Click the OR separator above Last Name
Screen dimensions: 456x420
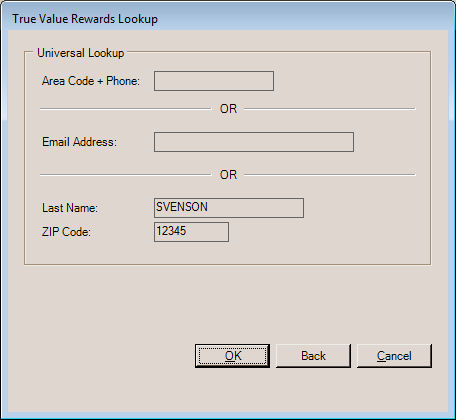pos(228,175)
